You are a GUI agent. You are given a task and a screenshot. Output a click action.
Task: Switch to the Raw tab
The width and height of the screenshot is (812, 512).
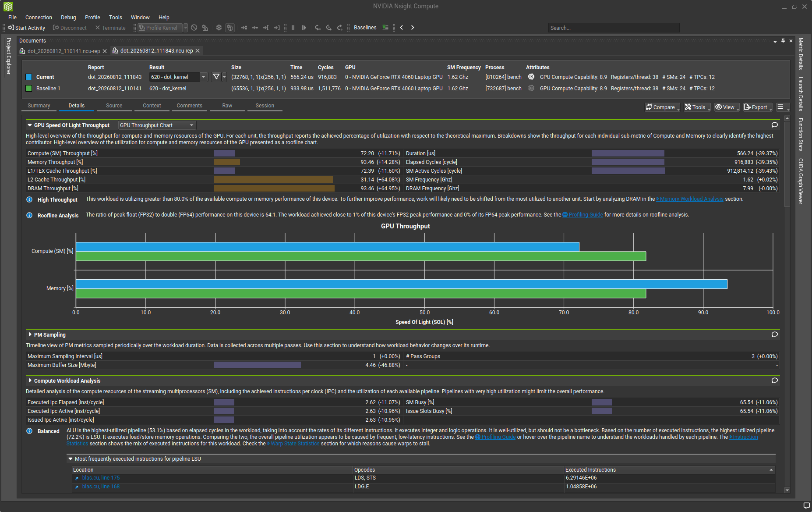click(x=227, y=106)
